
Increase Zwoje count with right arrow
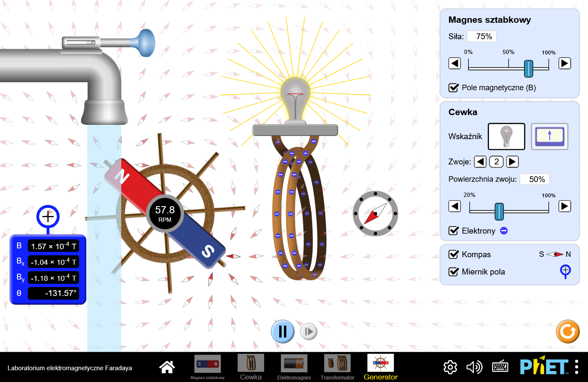(x=512, y=162)
